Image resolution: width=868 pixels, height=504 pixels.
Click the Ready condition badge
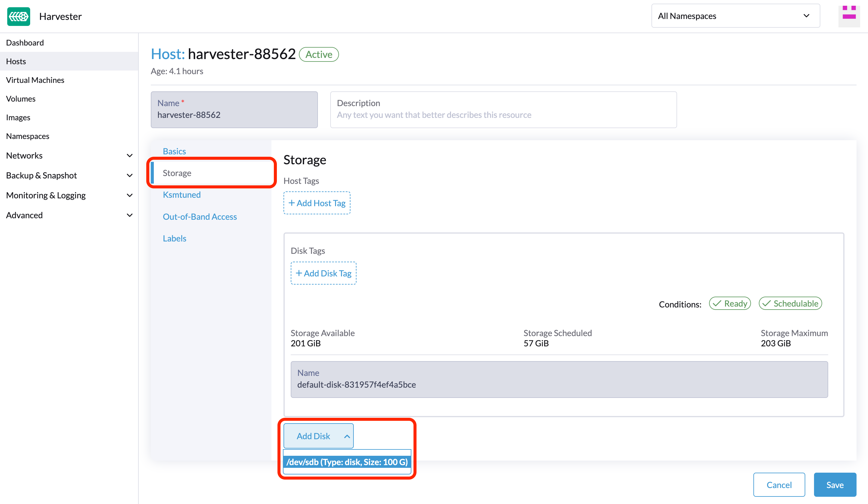tap(730, 303)
